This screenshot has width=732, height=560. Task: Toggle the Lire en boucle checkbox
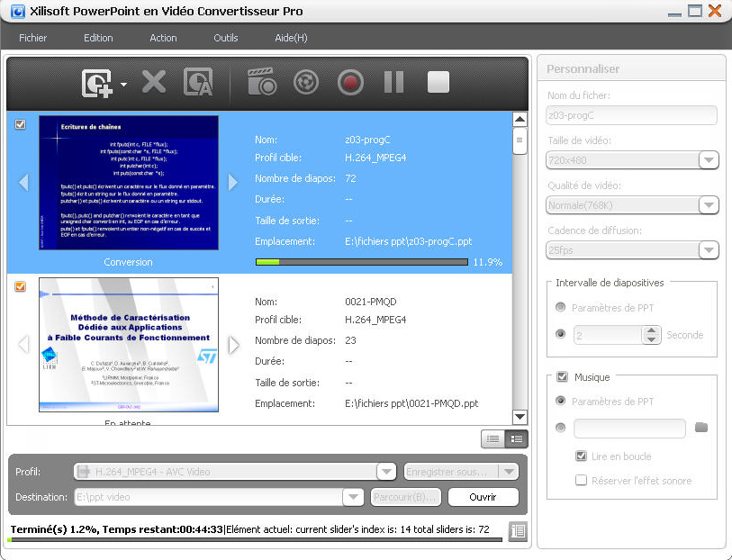[582, 456]
